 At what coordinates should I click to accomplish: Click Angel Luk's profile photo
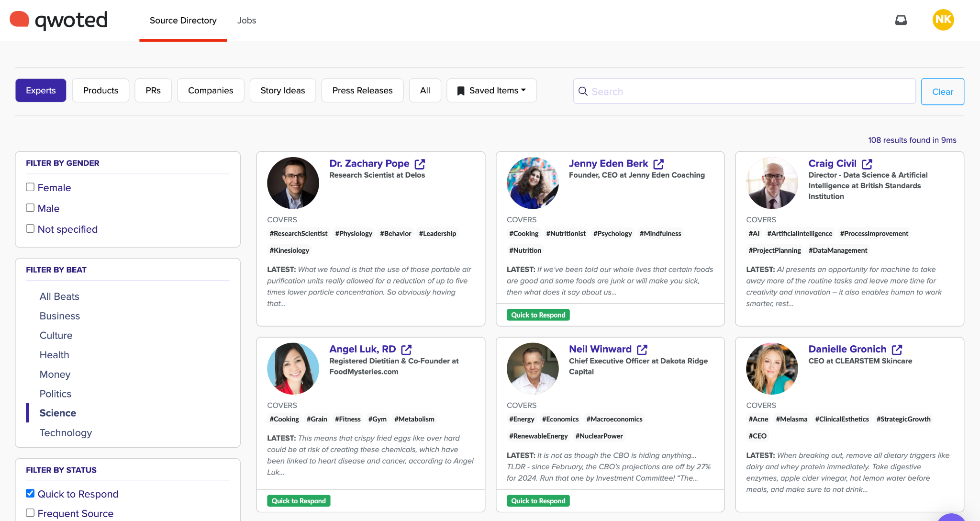pos(293,369)
